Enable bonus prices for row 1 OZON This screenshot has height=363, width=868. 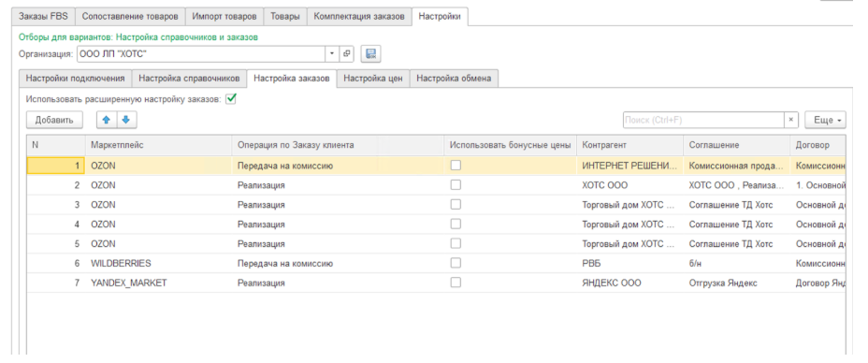pyautogui.click(x=456, y=165)
